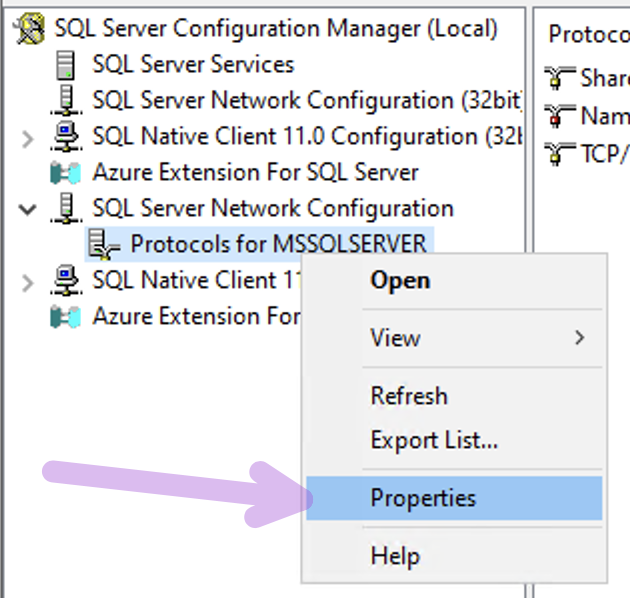This screenshot has height=598, width=630.
Task: Click the Protocols for MSSQLSERVER icon
Action: pos(104,244)
